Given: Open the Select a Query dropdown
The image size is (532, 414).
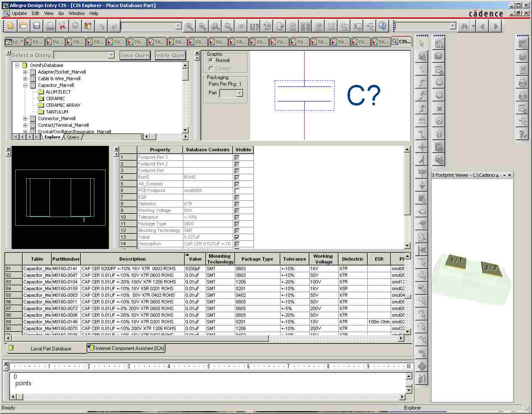Looking at the screenshot, I should point(110,54).
